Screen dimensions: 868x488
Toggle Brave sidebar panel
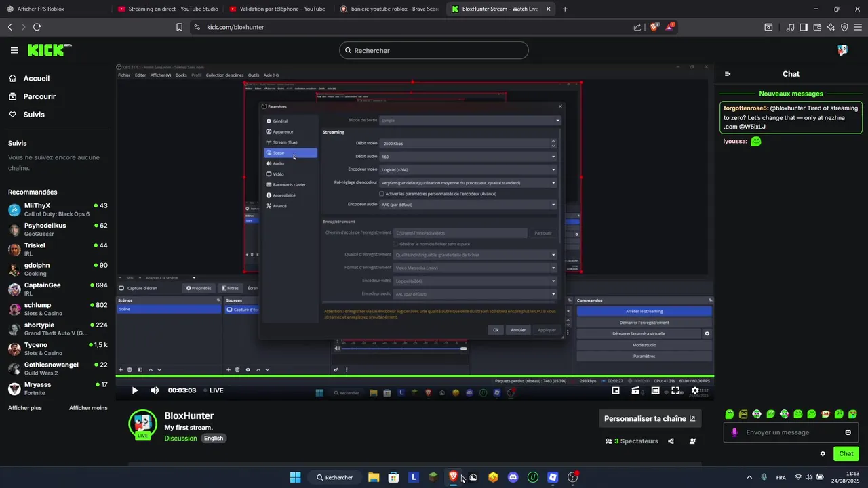[x=804, y=27]
